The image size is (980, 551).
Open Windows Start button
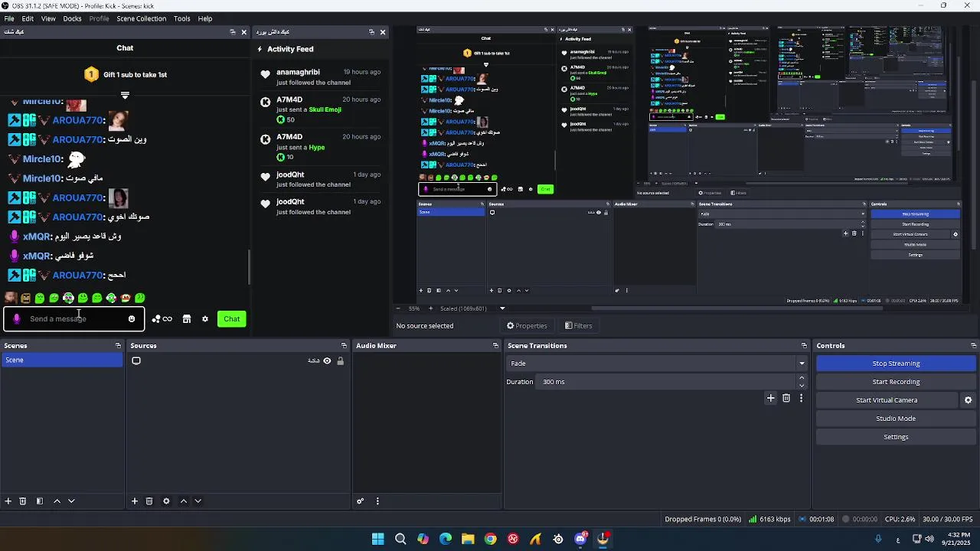click(x=378, y=539)
